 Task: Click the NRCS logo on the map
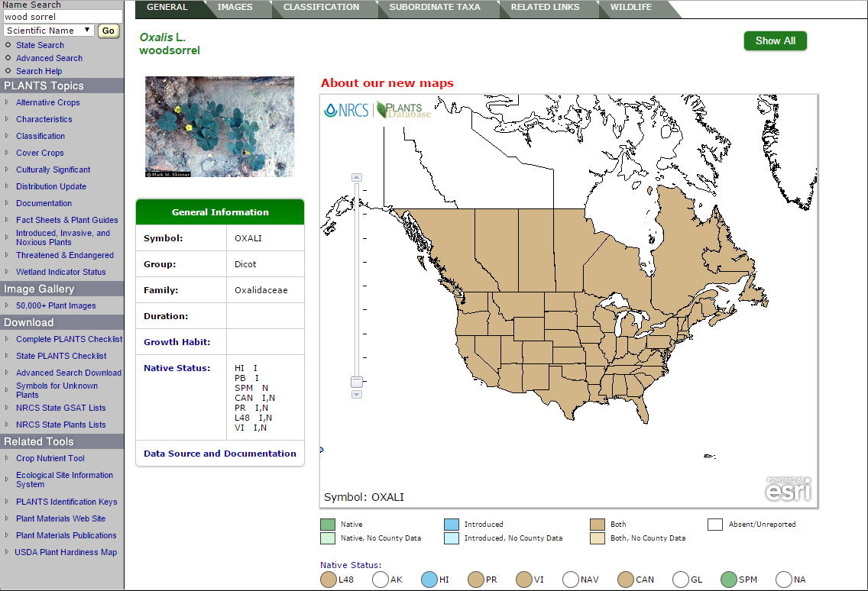[346, 110]
